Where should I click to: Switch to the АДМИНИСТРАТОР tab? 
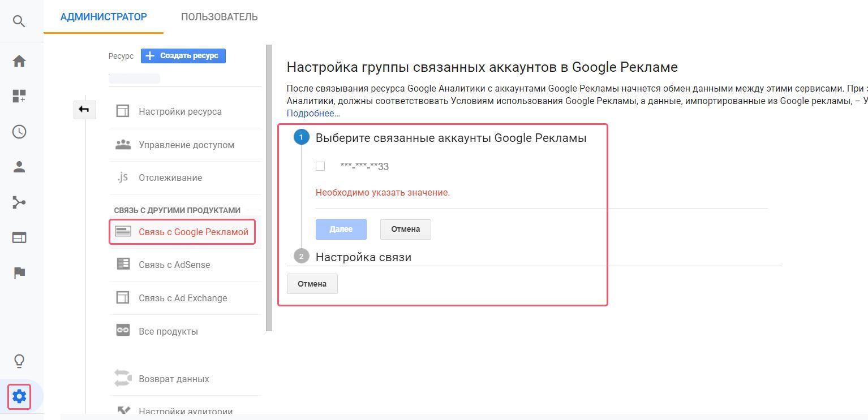click(104, 17)
